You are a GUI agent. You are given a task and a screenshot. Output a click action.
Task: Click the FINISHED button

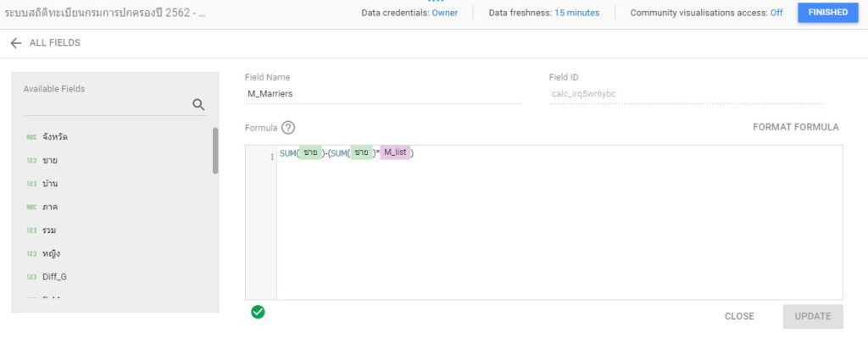pyautogui.click(x=828, y=12)
